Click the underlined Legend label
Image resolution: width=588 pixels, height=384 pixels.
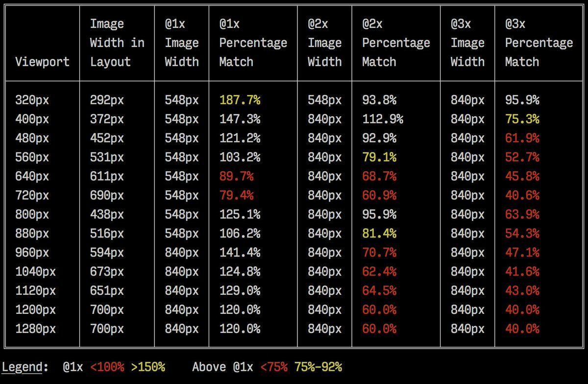click(25, 367)
